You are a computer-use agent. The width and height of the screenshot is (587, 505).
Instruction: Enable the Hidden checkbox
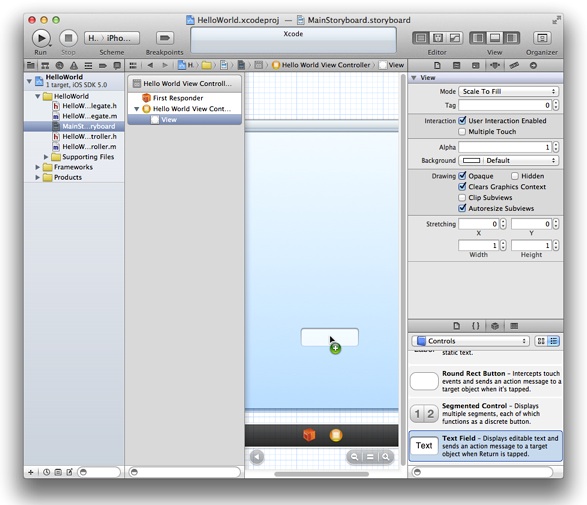point(515,176)
